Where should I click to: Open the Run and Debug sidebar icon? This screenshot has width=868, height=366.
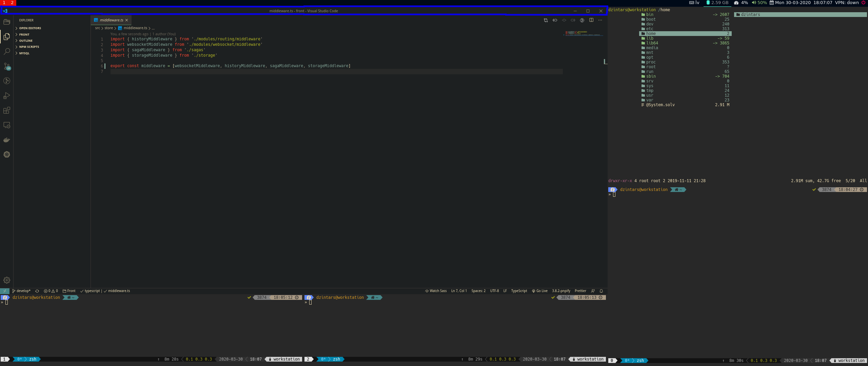click(x=6, y=96)
